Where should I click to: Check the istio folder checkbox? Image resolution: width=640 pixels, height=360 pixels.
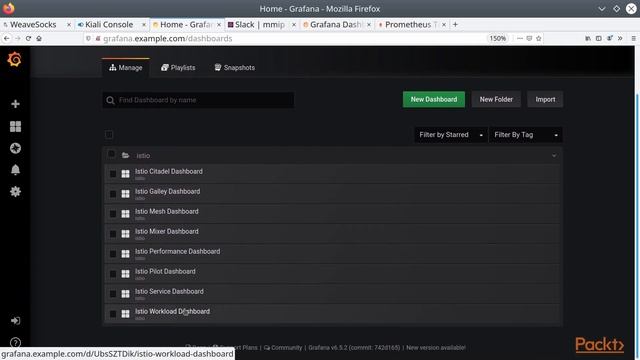pyautogui.click(x=111, y=154)
